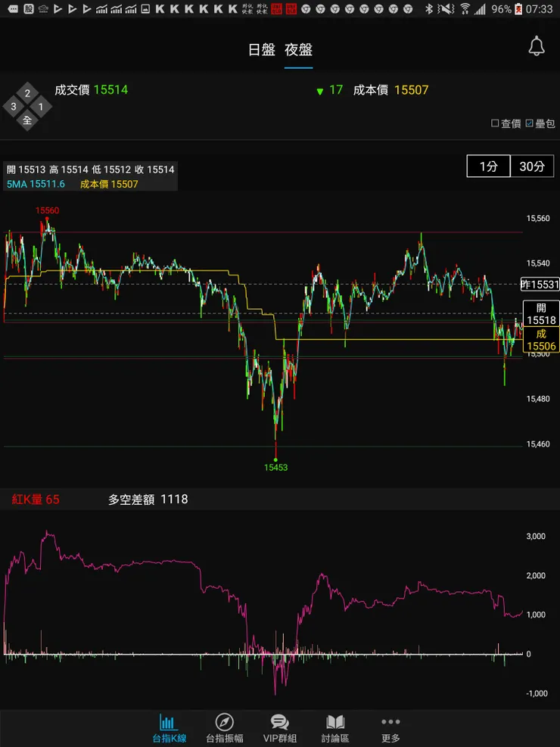
Task: Open 討論區 book icon
Action: click(x=335, y=722)
